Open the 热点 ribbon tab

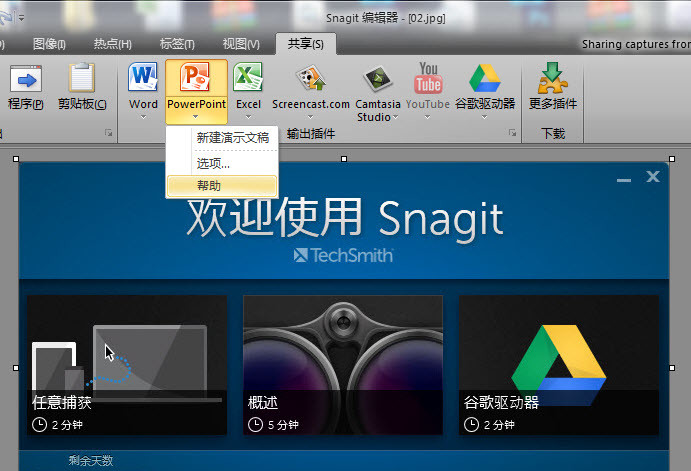pyautogui.click(x=112, y=44)
